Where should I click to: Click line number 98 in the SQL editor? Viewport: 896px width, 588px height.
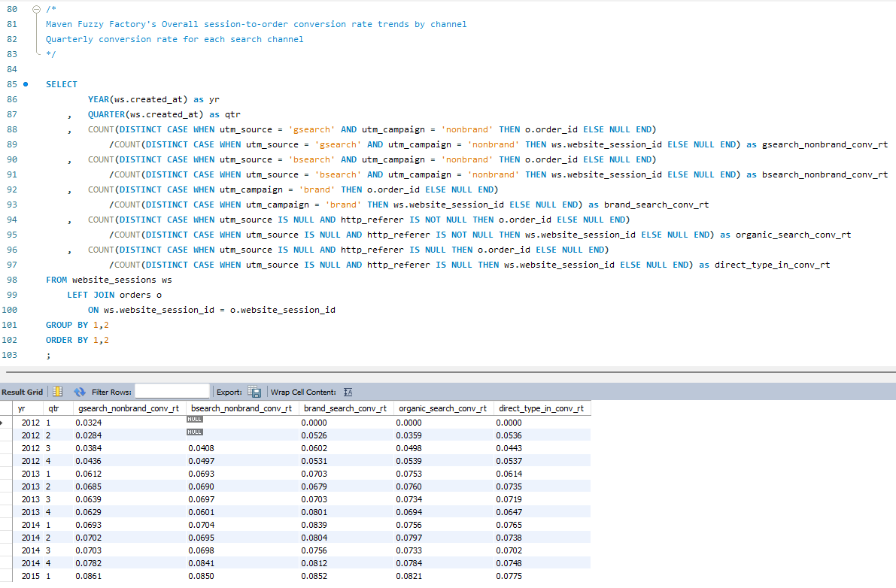coord(12,279)
